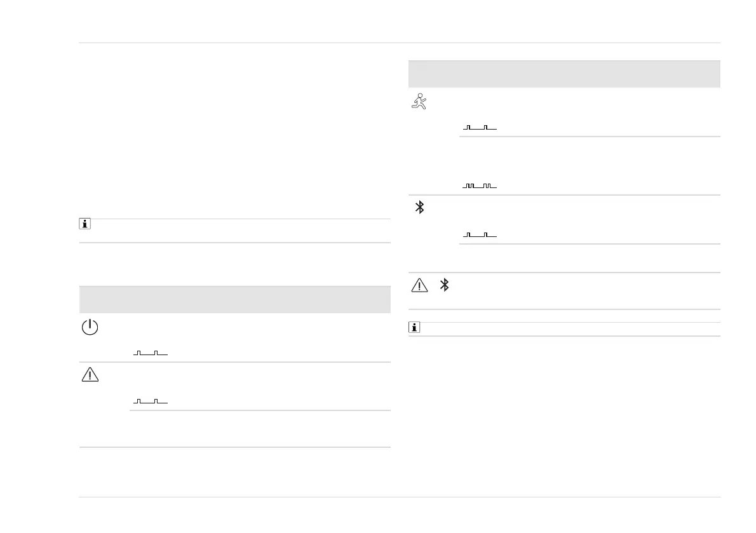Click the pulse waveform in the left warning row
The width and height of the screenshot is (756, 533).
pos(151,401)
